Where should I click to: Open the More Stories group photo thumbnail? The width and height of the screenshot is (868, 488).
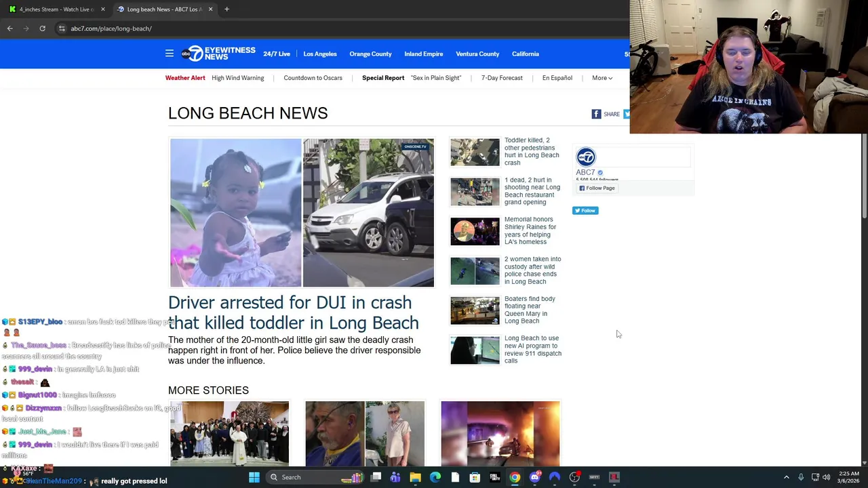coord(229,433)
